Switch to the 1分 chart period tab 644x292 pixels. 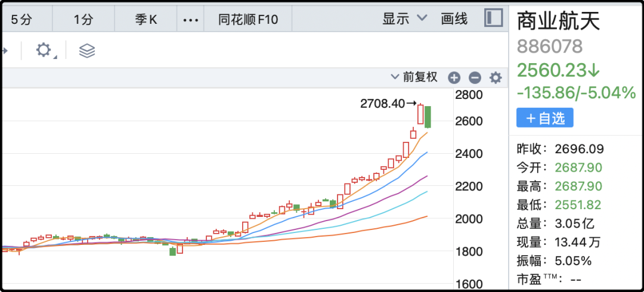point(84,19)
